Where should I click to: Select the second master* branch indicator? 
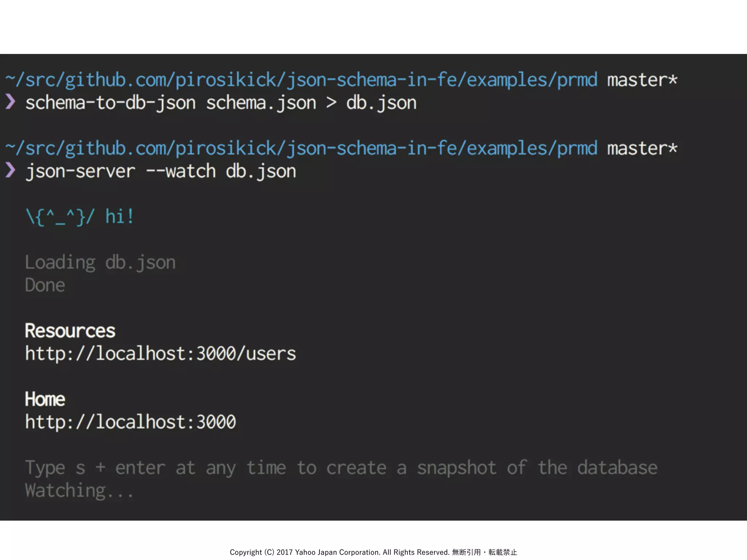point(642,148)
